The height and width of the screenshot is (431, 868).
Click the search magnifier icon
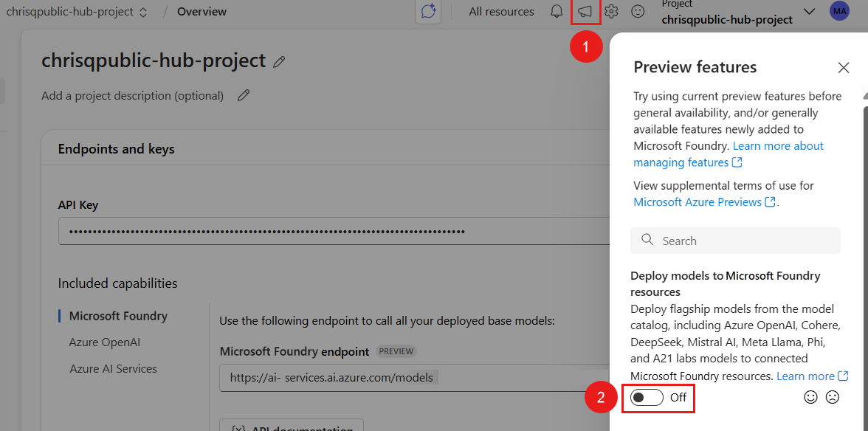[647, 240]
